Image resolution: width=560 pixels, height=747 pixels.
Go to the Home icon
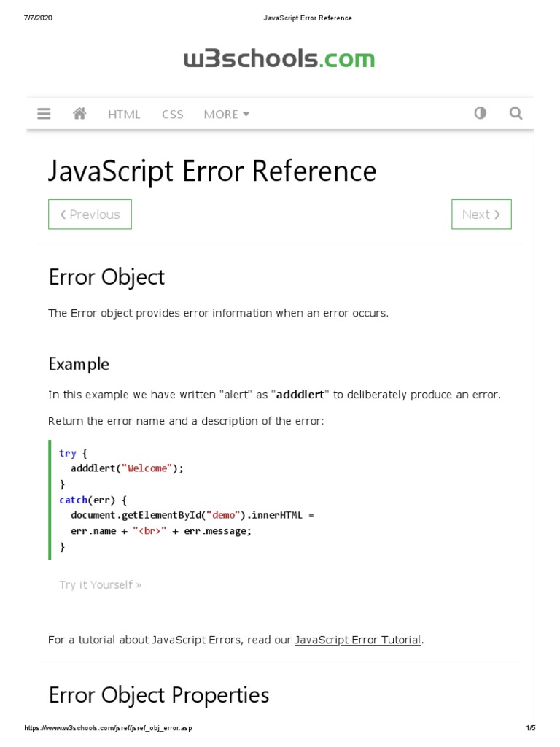(x=80, y=114)
